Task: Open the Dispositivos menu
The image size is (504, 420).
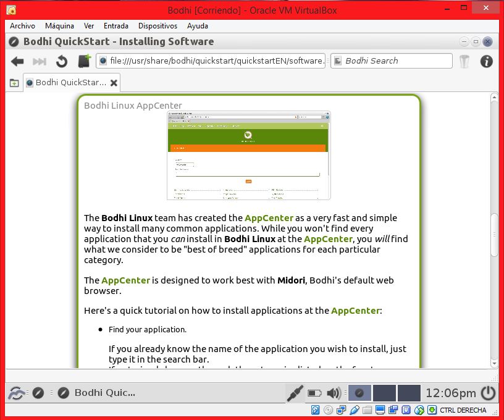Action: point(157,26)
